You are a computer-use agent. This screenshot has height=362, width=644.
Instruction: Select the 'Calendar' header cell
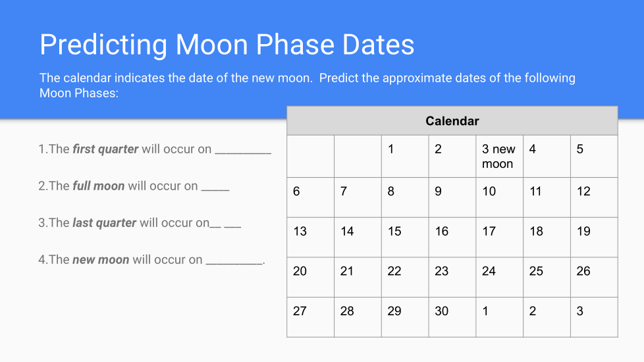[452, 121]
